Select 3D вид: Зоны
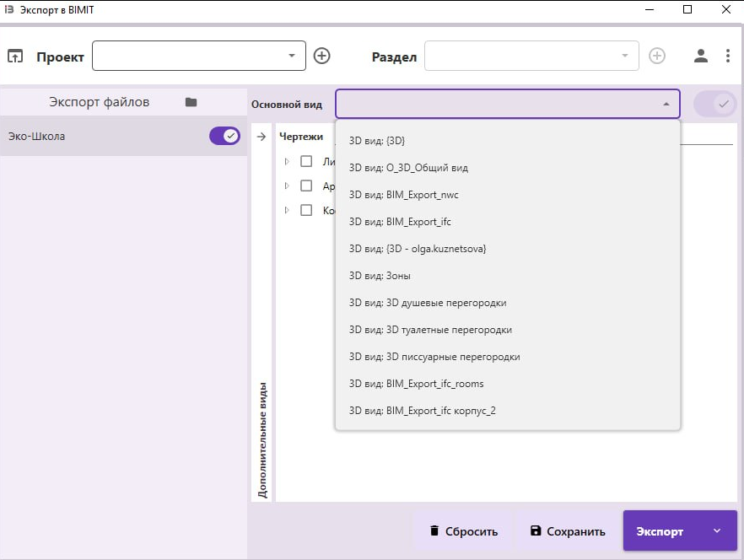Viewport: 744px width, 560px height. pos(508,276)
